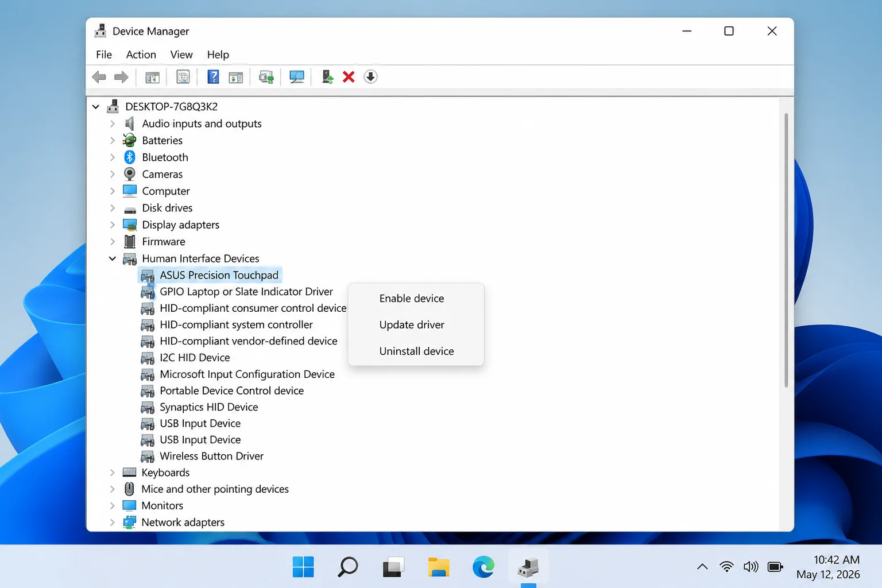Click the vertical scrollbar thumb in the device tree
Image resolution: width=882 pixels, height=588 pixels.
pyautogui.click(x=786, y=250)
